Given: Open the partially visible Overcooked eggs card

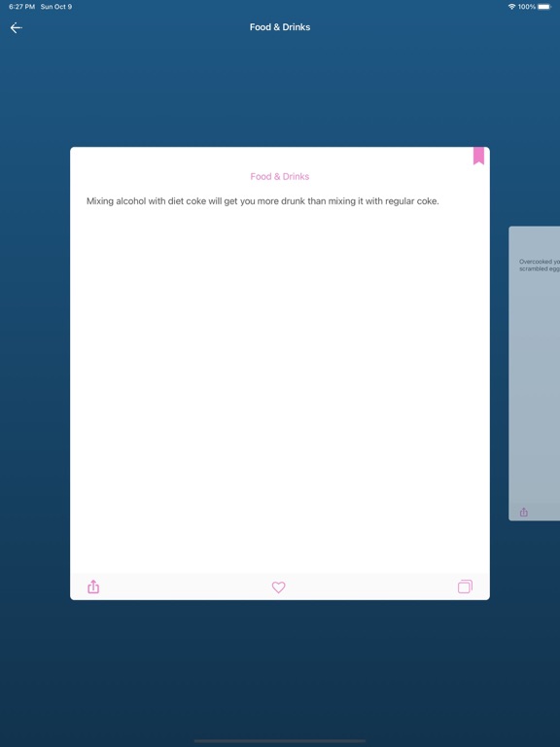Looking at the screenshot, I should (535, 373).
